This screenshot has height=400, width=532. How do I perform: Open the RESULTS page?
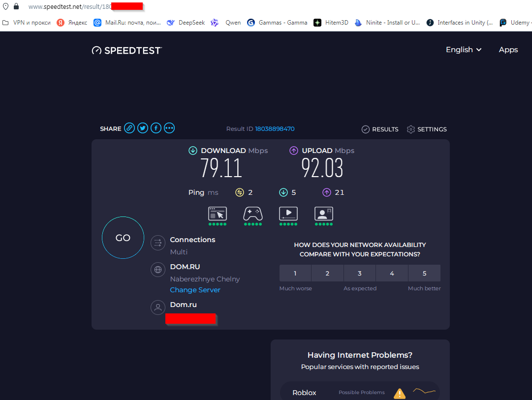tap(380, 129)
